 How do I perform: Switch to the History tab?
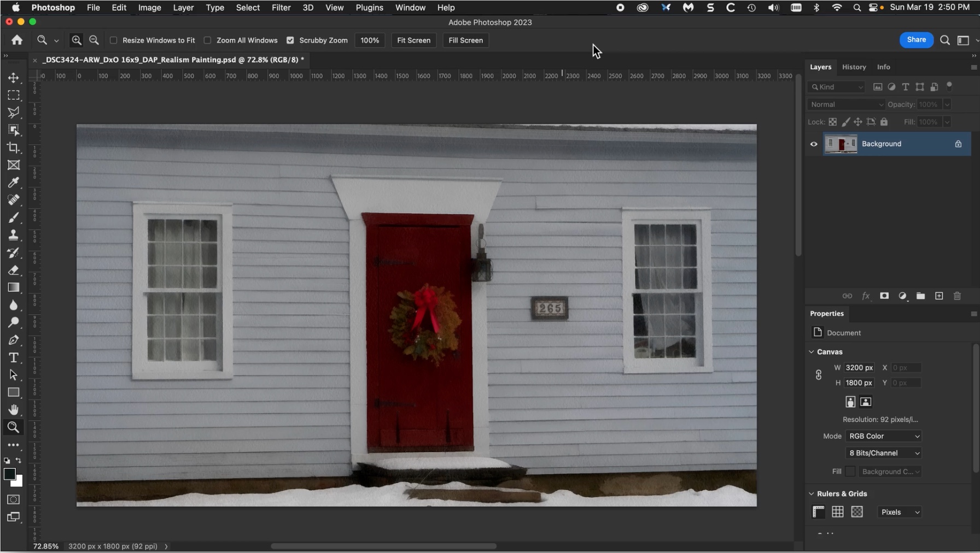point(854,67)
